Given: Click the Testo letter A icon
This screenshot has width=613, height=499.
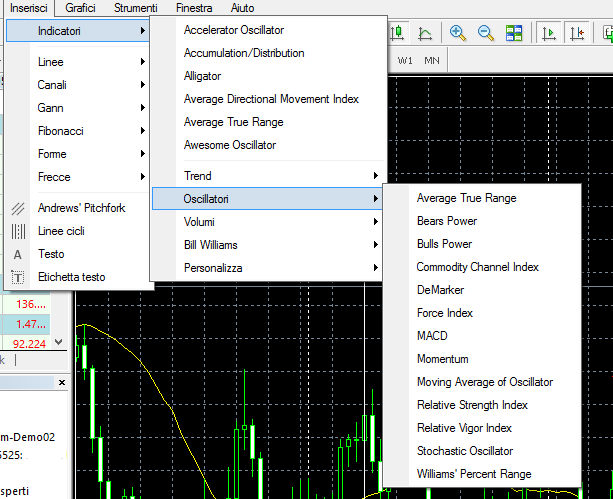Looking at the screenshot, I should (x=18, y=255).
